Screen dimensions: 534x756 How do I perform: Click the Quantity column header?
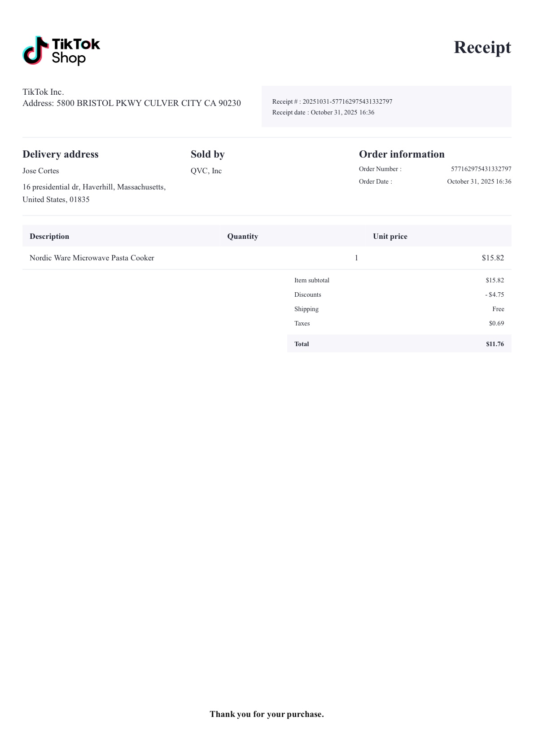tap(242, 237)
